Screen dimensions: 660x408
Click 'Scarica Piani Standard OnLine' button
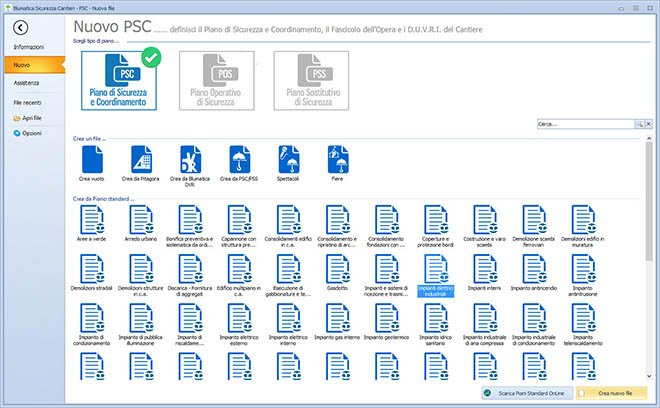tap(526, 395)
